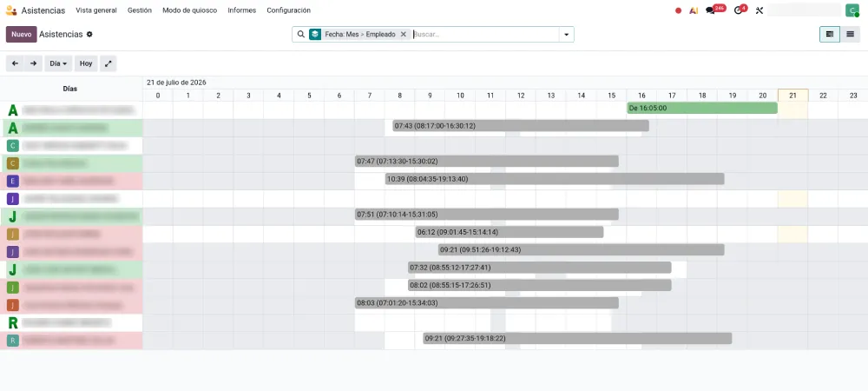The image size is (868, 391).
Task: Open the Día scale dropdown
Action: coord(57,63)
